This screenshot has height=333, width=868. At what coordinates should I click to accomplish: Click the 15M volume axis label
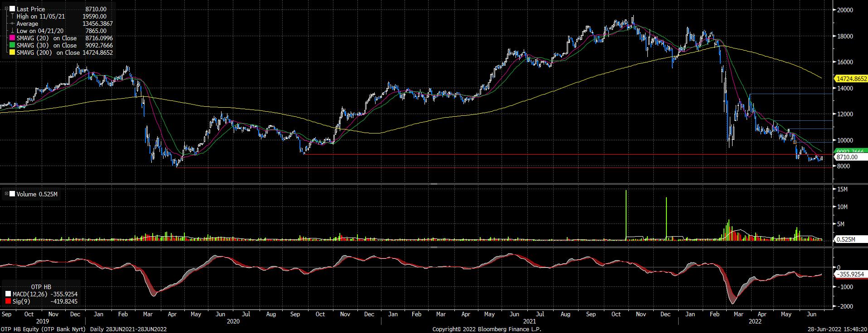coord(842,189)
